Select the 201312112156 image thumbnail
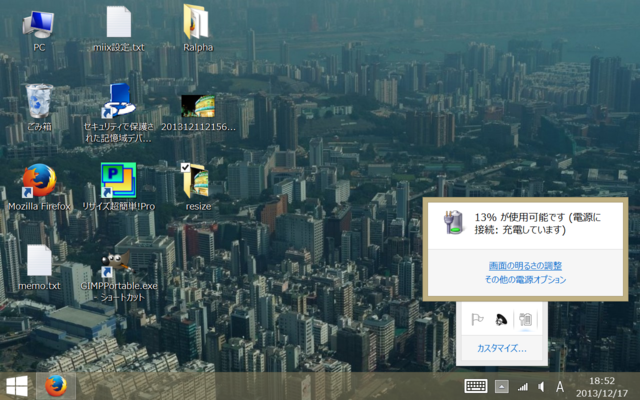640x400 pixels. point(198,106)
